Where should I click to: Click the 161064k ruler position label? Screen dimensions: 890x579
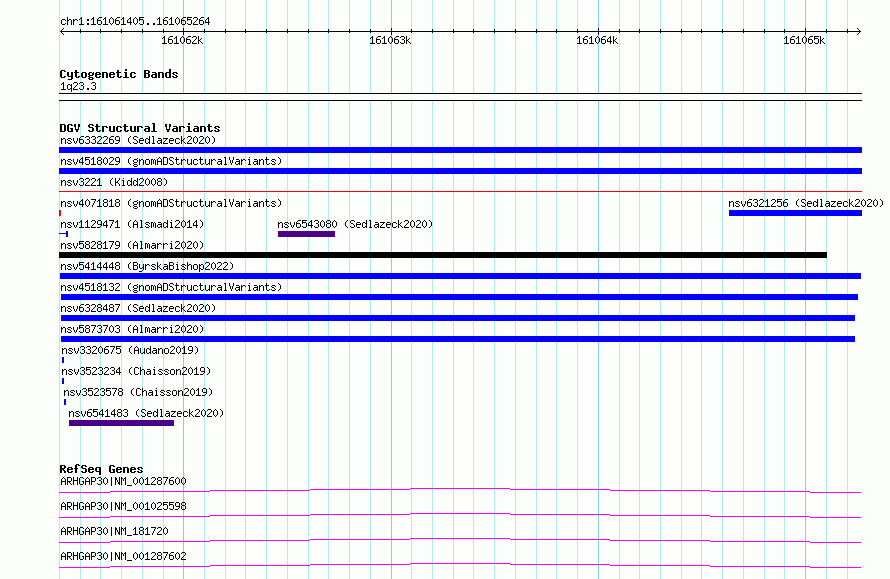pos(597,40)
